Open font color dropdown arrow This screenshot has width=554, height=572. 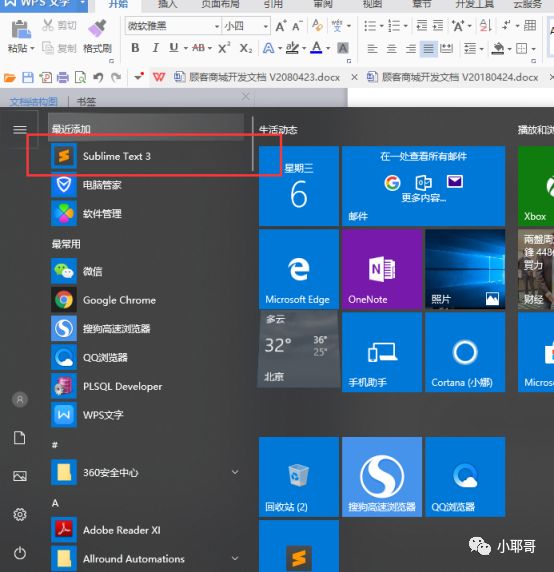tap(328, 48)
